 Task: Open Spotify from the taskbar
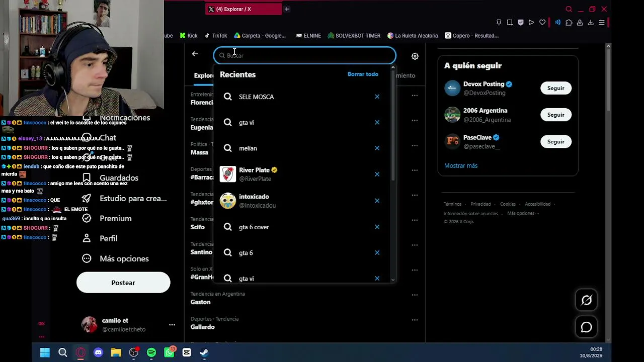pyautogui.click(x=151, y=352)
